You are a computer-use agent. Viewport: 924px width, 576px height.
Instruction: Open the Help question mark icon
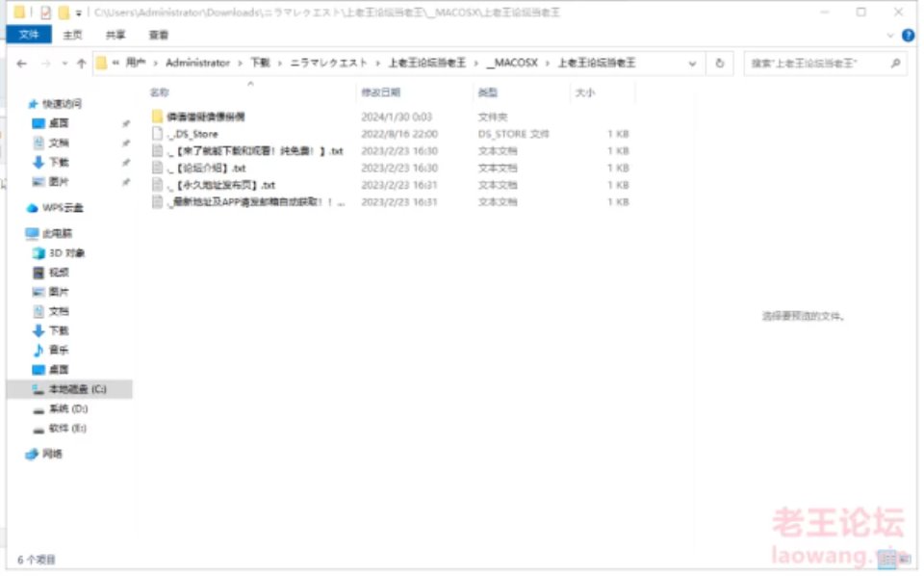pos(908,35)
